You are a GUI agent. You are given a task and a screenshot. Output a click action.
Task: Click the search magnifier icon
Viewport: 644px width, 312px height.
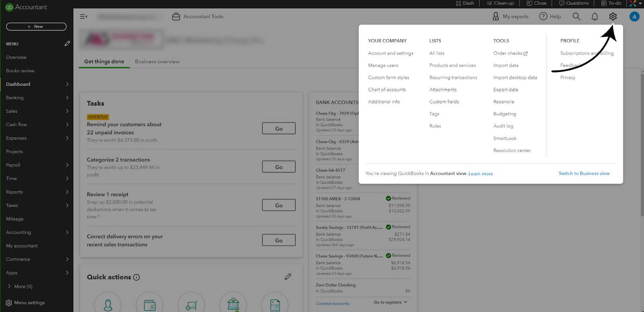click(x=576, y=16)
